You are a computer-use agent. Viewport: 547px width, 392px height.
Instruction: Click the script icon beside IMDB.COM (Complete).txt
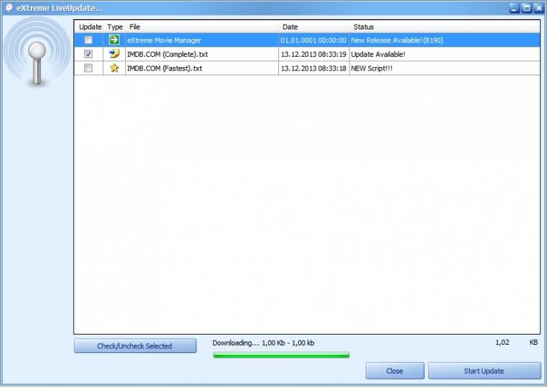click(x=114, y=54)
